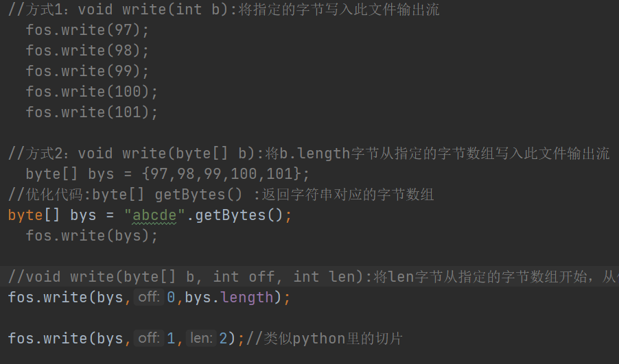Click the 优化代码 getBytes comment
619x364 pixels.
click(x=221, y=195)
